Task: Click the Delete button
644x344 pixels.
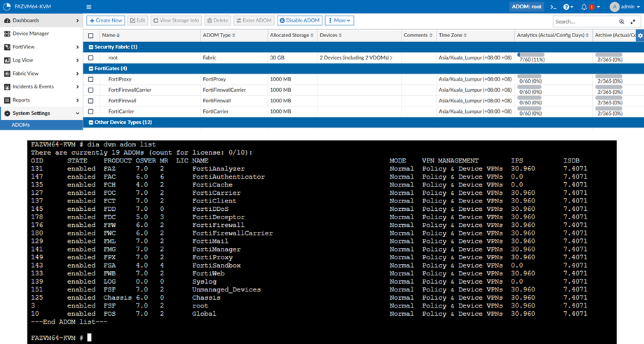Action: [218, 20]
